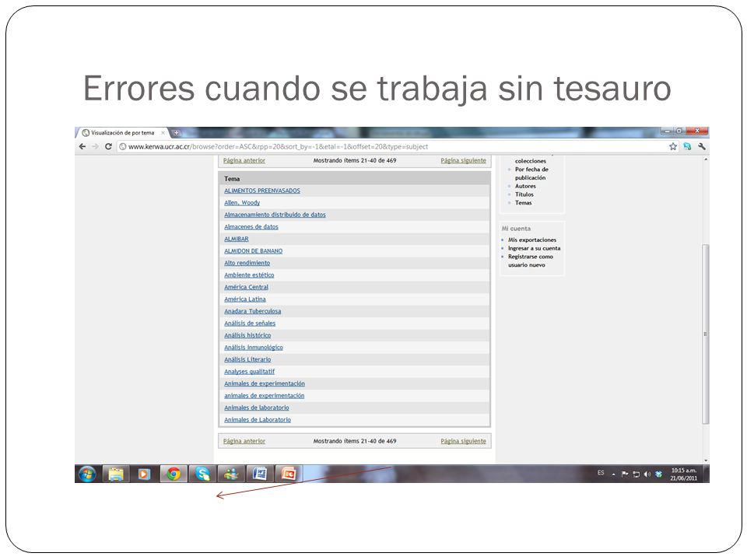Open Análisis de señales link
This screenshot has width=747, height=560.
tap(250, 324)
